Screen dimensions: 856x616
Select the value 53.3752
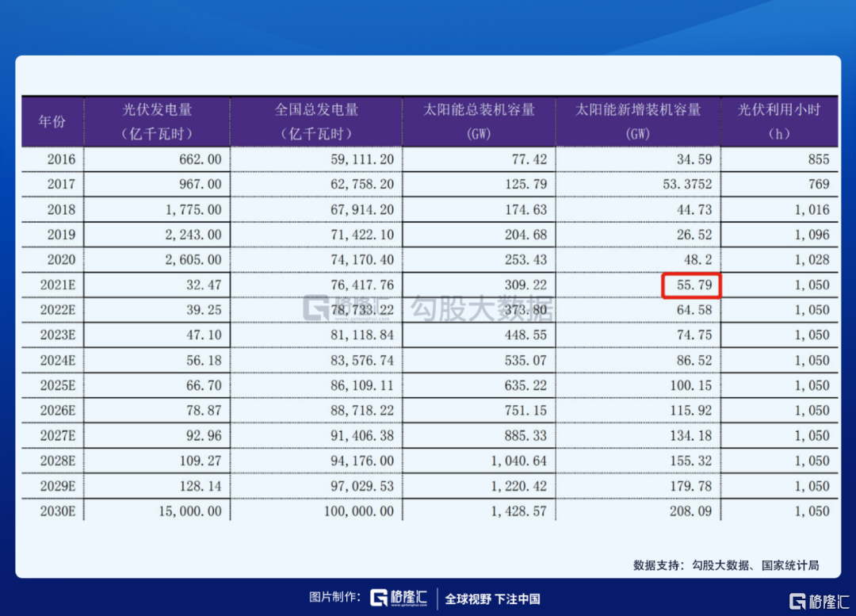coord(687,185)
